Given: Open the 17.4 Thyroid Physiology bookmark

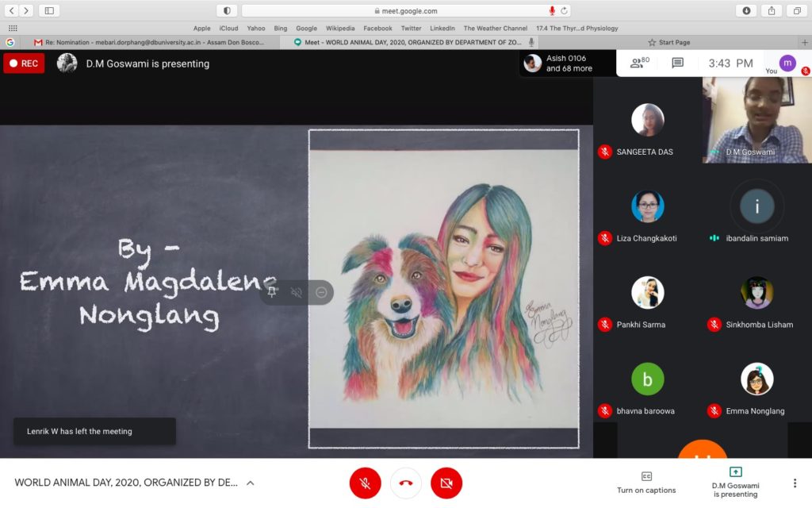Looking at the screenshot, I should (577, 29).
